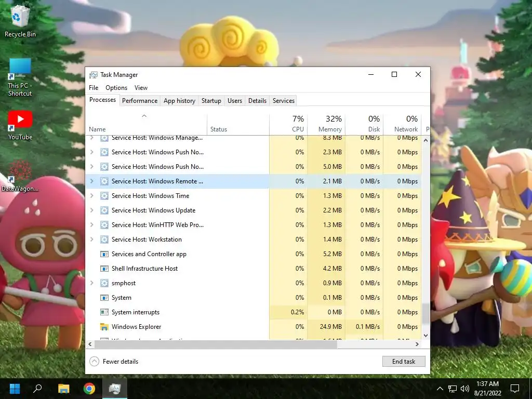Expand the 5.0 MB Windows Push Notification row
Viewport: 532px width, 399px height.
click(x=91, y=167)
